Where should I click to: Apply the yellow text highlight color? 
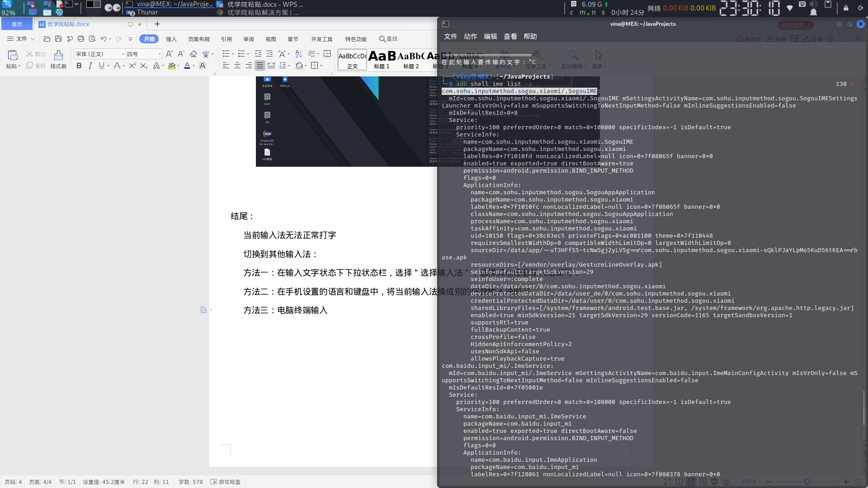[172, 66]
